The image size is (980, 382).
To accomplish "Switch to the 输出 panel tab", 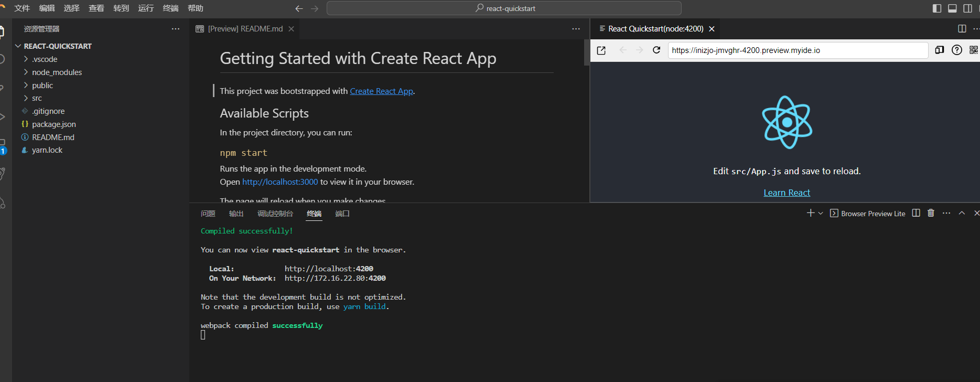I will 236,214.
